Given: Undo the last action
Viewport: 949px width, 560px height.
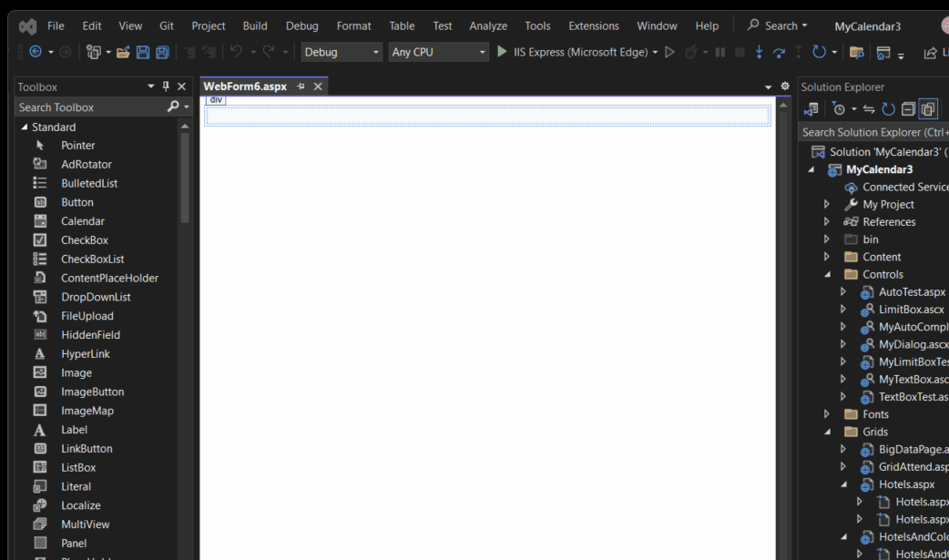Looking at the screenshot, I should [235, 53].
